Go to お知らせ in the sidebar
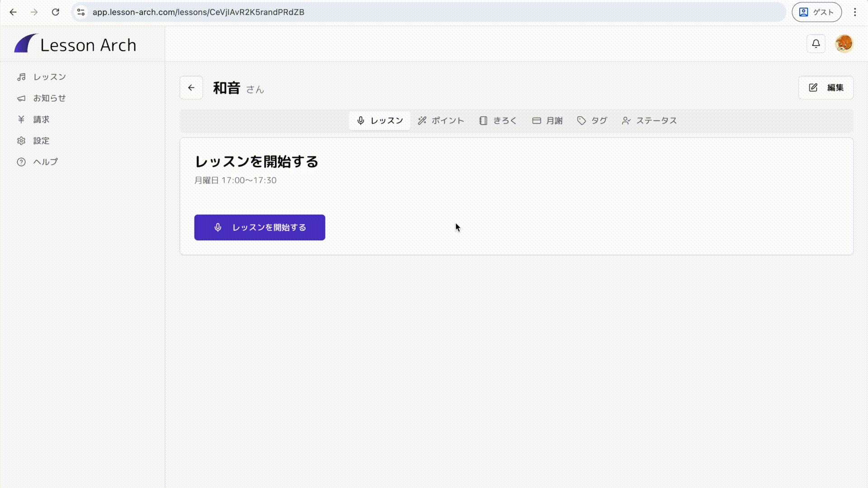 point(49,98)
